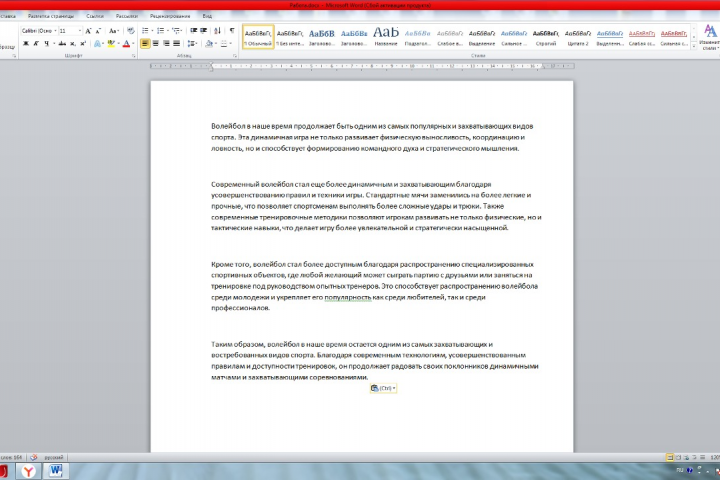Expand bullet list style dropdown arrow
This screenshot has height=480, width=720.
(152, 31)
